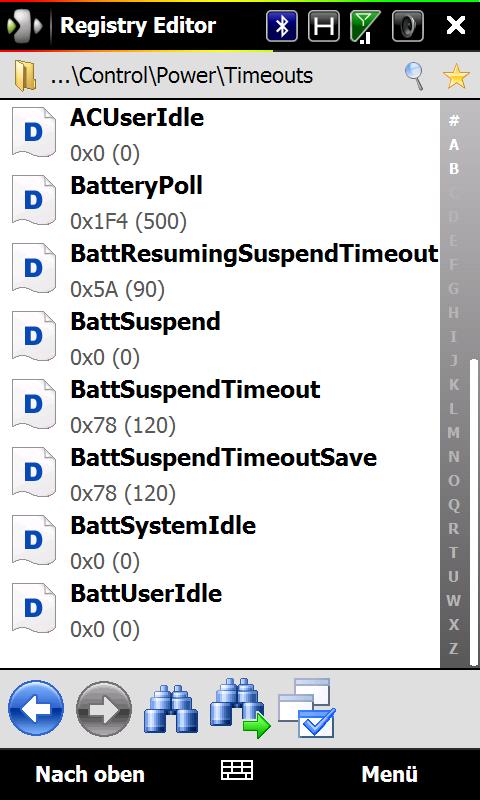Image resolution: width=480 pixels, height=800 pixels.
Task: Tap the signal strength antenna icon
Action: pos(365,26)
